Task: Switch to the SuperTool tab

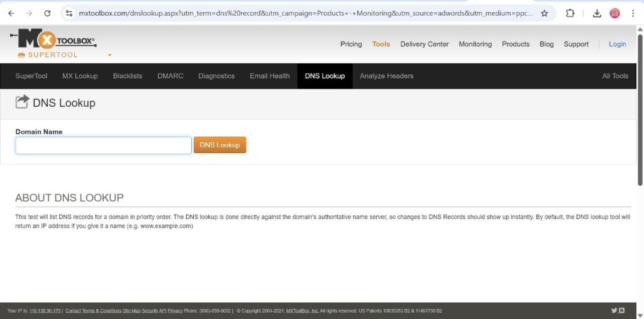Action: click(31, 76)
